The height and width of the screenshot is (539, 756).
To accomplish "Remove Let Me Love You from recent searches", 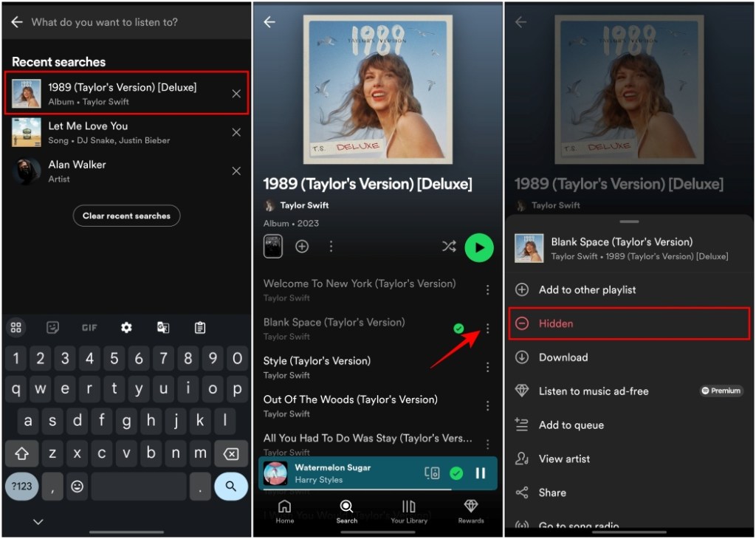I will (236, 132).
